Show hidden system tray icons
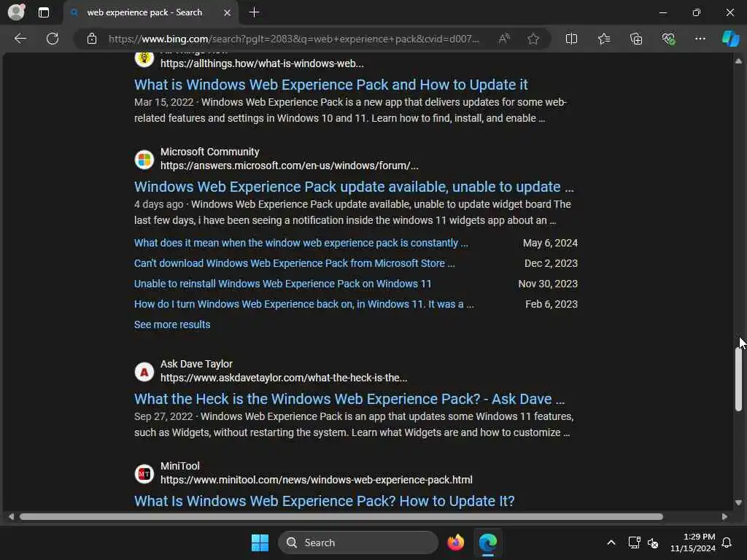747x560 pixels. coord(611,542)
